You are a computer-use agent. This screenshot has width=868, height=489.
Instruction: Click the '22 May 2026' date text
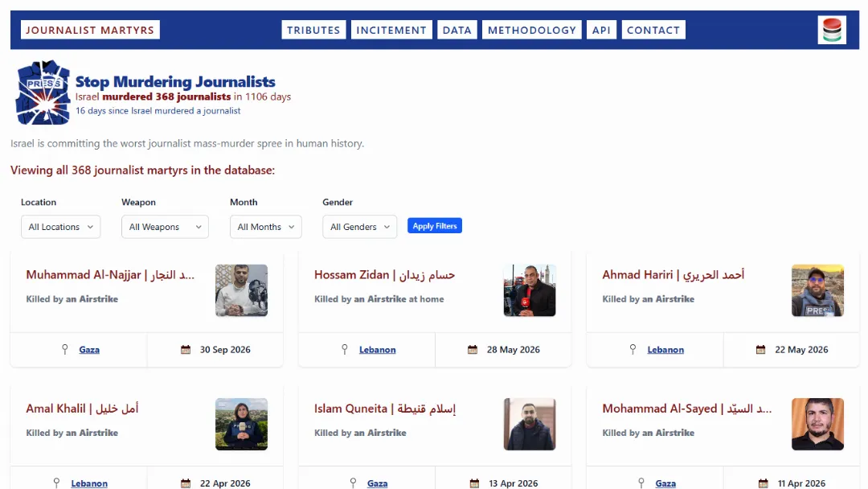coord(801,349)
